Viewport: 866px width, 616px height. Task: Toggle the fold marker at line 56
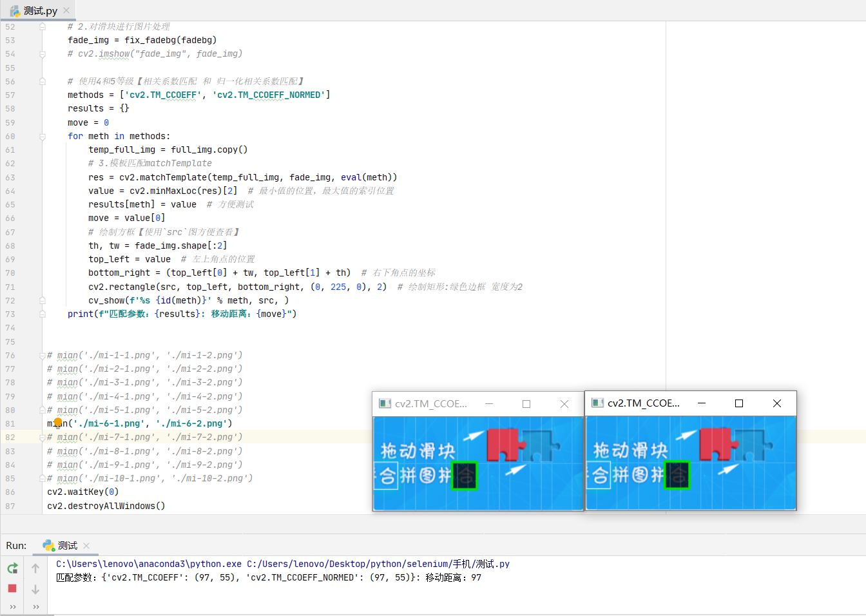42,81
